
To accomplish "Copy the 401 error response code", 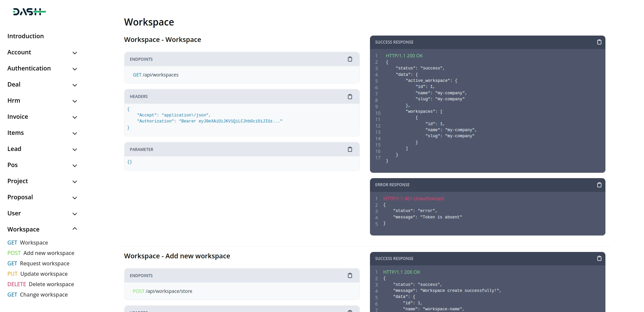I will [x=599, y=185].
